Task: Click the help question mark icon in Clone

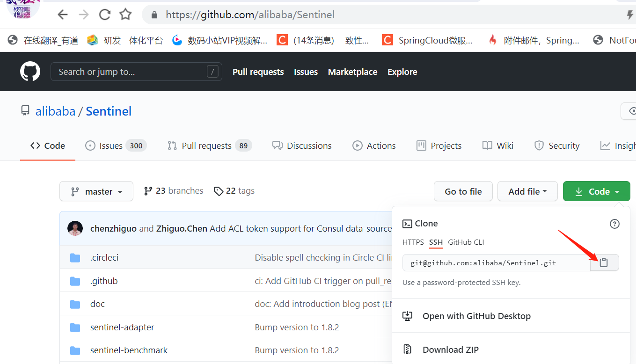Action: point(614,224)
